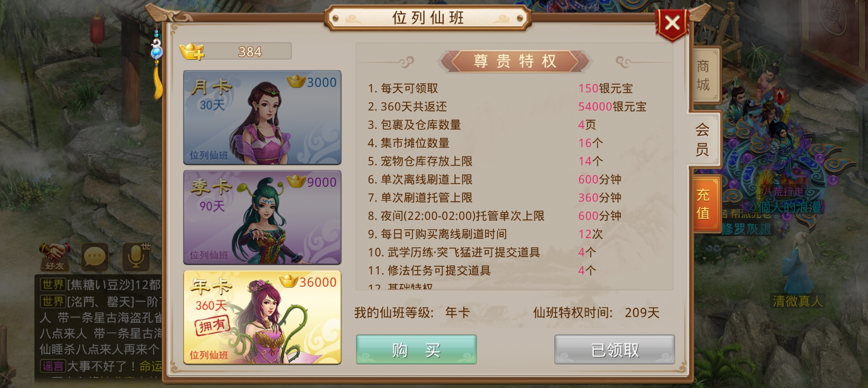The height and width of the screenshot is (388, 868).
Task: Select the 月卡 30-day card
Action: coord(262,117)
